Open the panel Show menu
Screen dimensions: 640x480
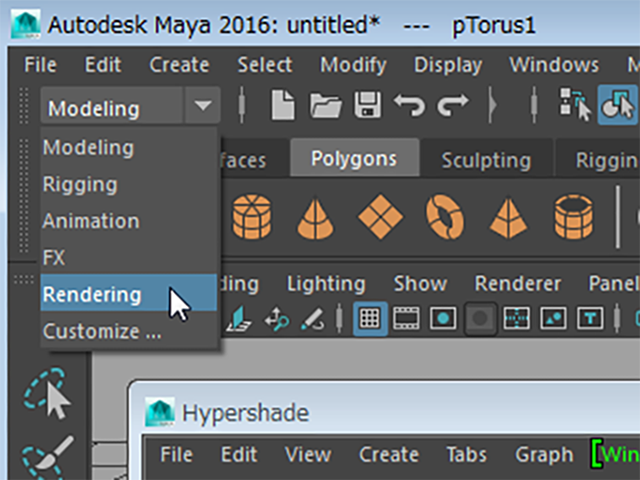tap(420, 284)
